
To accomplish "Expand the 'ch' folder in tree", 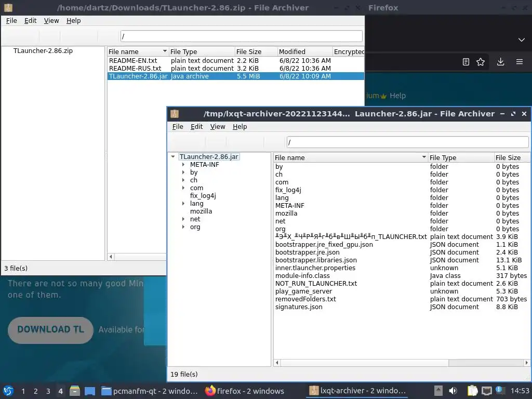I will coord(183,180).
